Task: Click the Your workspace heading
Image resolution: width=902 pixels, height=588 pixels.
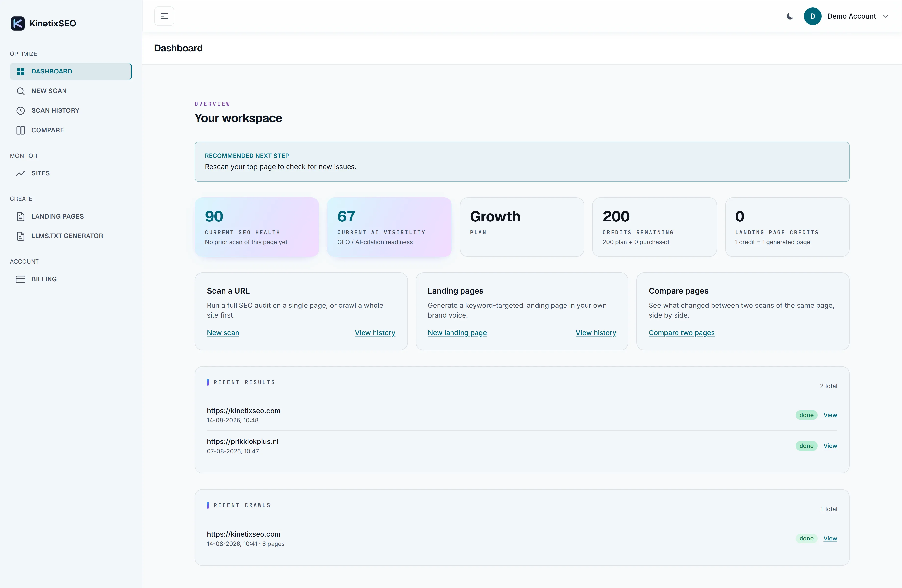Action: coord(238,118)
